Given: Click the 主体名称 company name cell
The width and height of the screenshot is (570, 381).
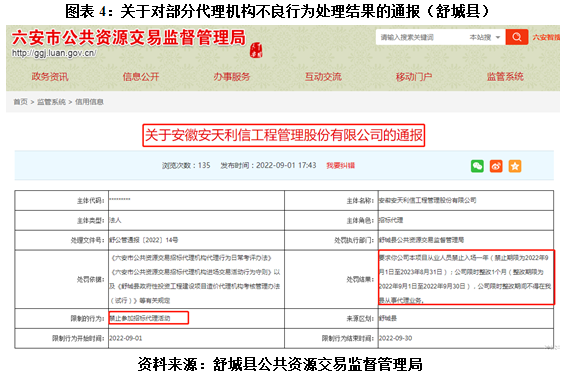Looking at the screenshot, I should coord(466,200).
